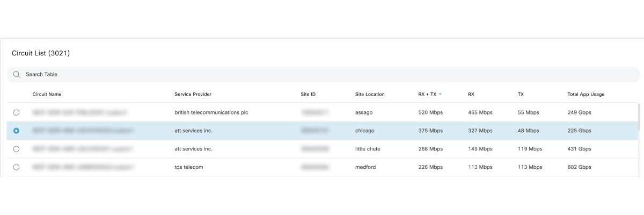The image size is (644, 215).
Task: Select the british telecommunications plc circuit radio button
Action: coord(16,112)
